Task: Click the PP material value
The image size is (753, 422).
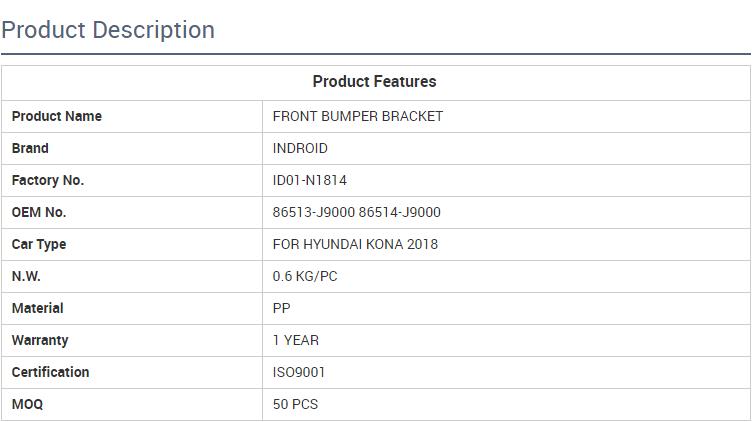Action: pos(282,308)
